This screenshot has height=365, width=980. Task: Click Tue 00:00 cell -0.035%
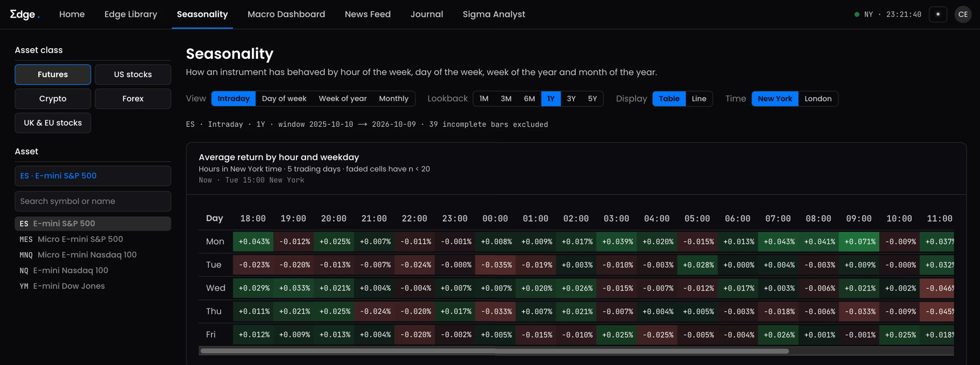pyautogui.click(x=496, y=265)
